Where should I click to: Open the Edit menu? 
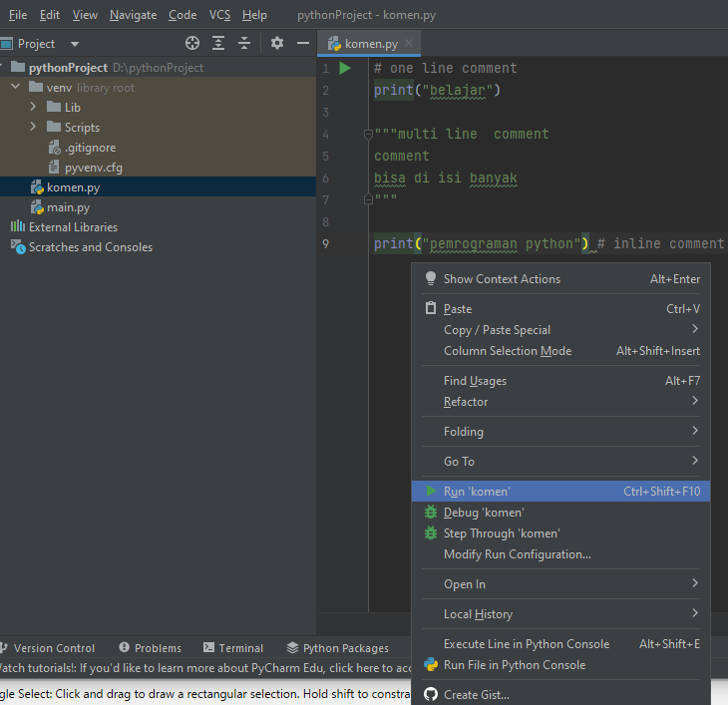pos(50,15)
